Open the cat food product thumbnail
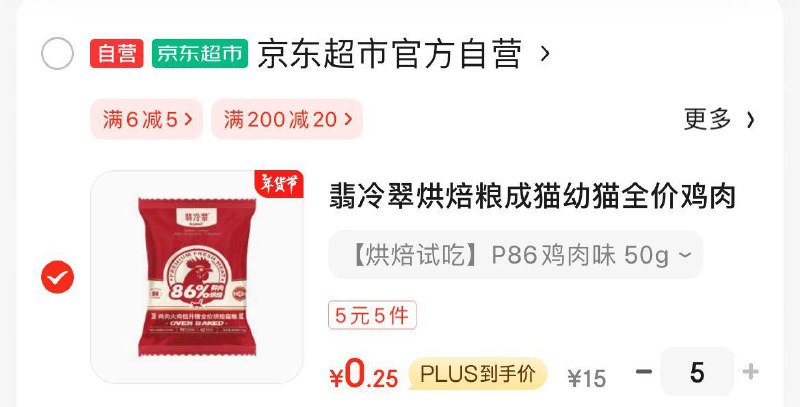This screenshot has height=407, width=800. [197, 277]
